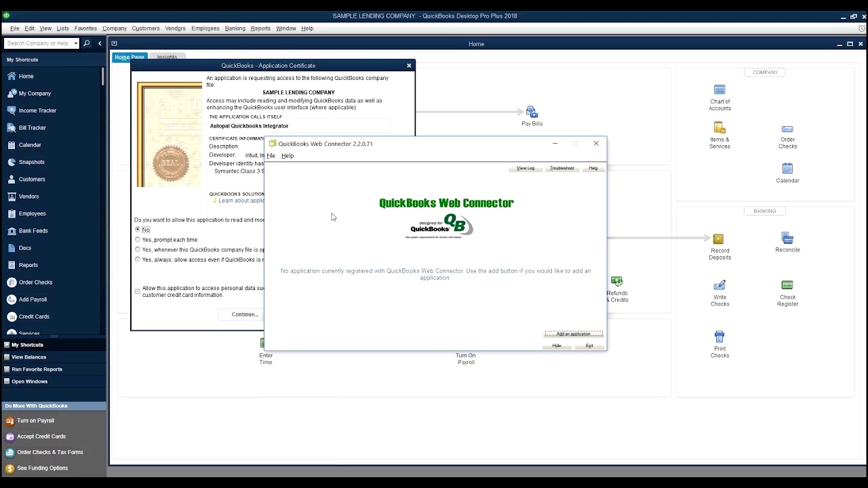Select the No radio option

coord(138,230)
